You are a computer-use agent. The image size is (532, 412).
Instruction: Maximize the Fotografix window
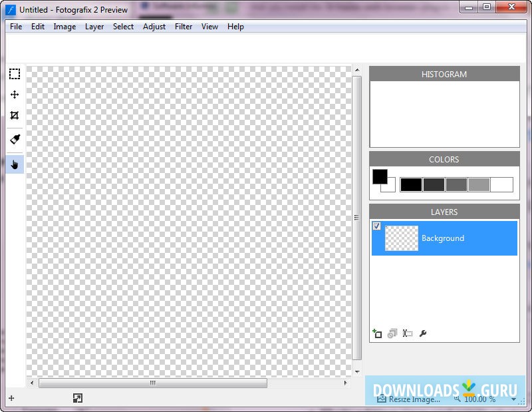[x=487, y=7]
